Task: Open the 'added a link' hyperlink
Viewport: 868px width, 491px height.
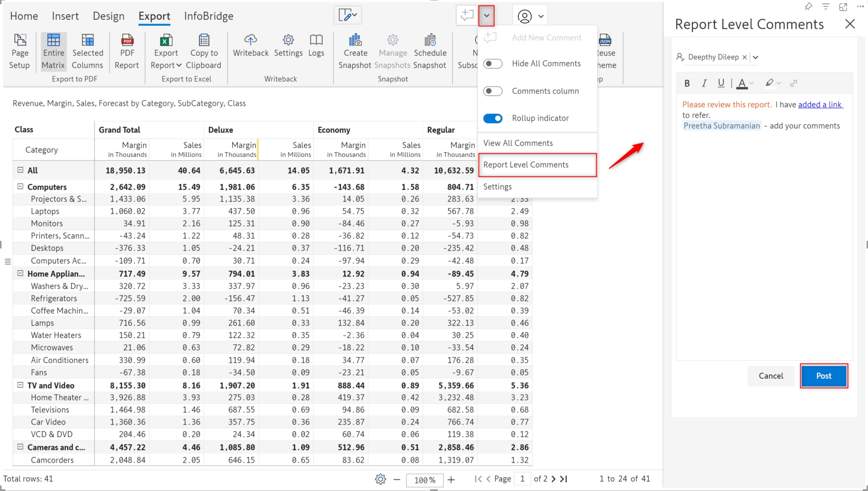Action: [x=820, y=105]
